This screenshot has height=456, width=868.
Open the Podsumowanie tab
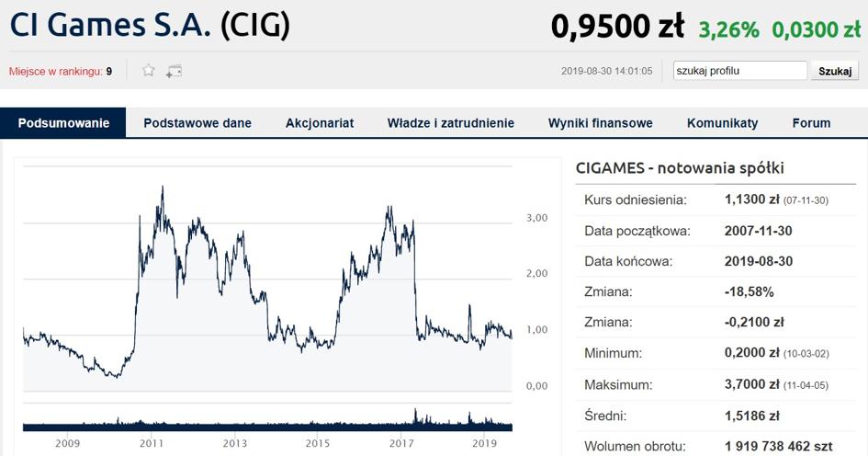pos(63,123)
